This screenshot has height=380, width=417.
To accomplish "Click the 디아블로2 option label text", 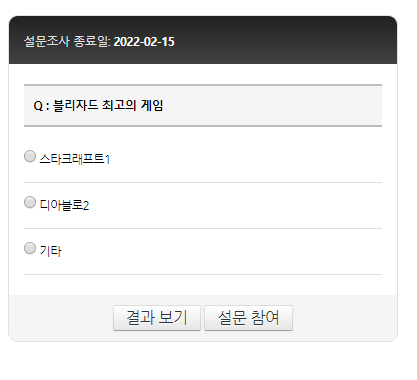I will coord(64,205).
